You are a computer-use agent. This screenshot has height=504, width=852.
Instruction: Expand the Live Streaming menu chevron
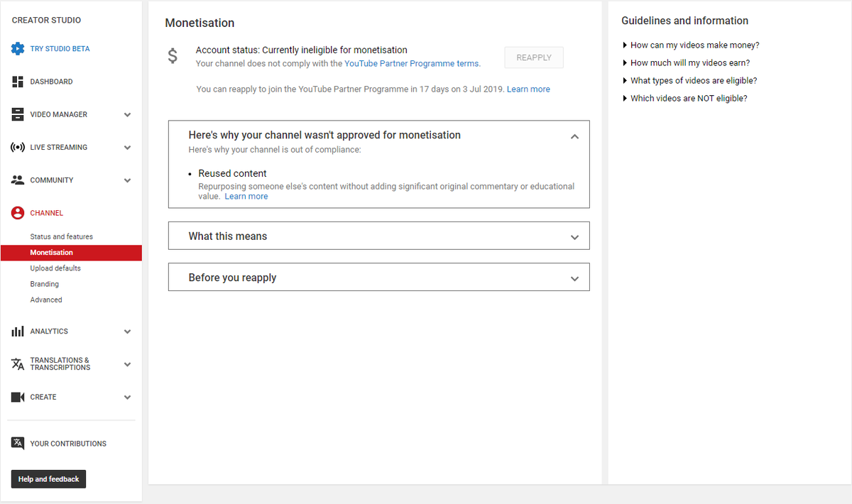127,148
